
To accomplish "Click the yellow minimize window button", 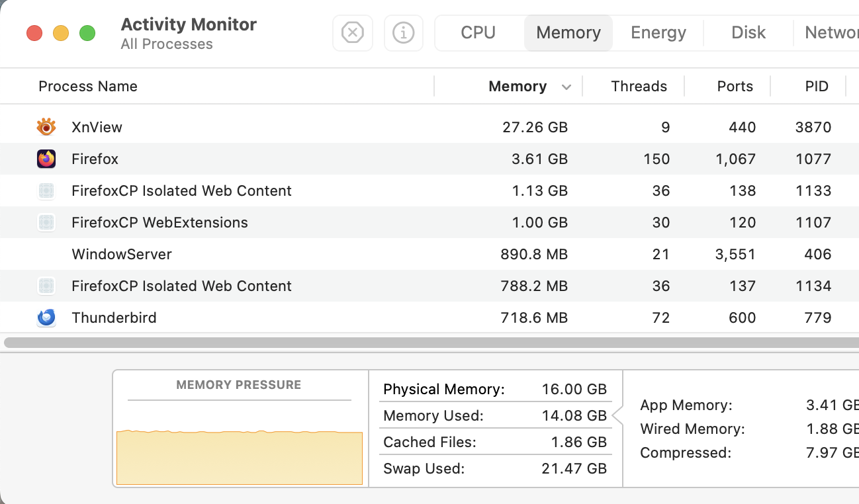I will [x=61, y=32].
